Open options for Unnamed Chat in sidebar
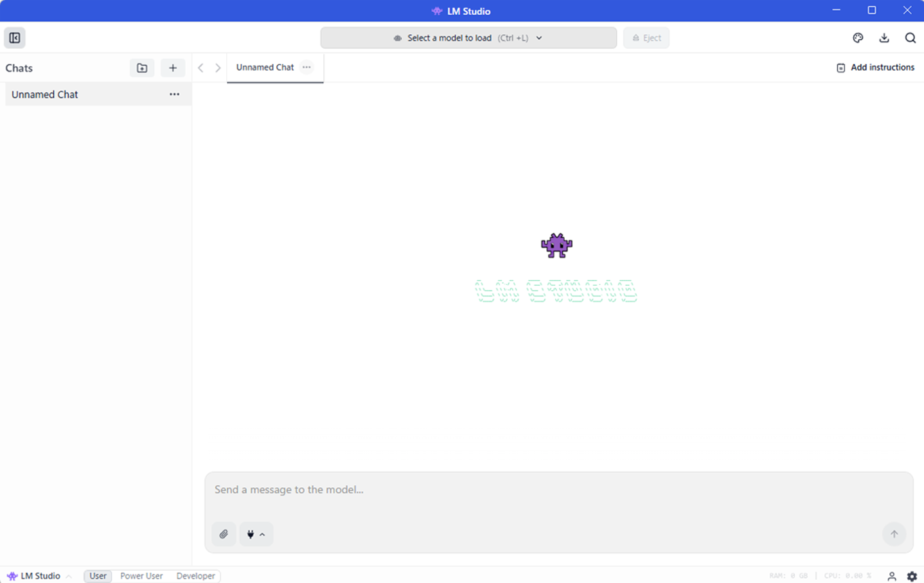The width and height of the screenshot is (924, 583). click(174, 94)
